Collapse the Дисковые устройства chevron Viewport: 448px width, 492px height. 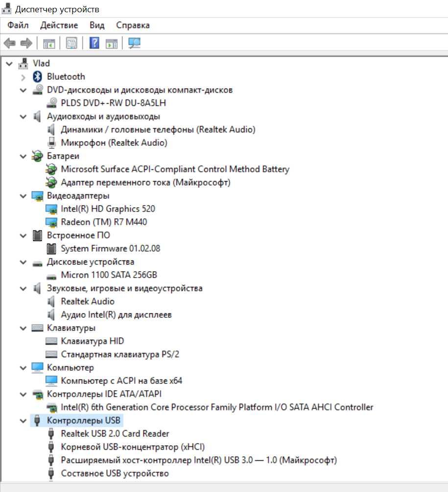[x=23, y=262]
